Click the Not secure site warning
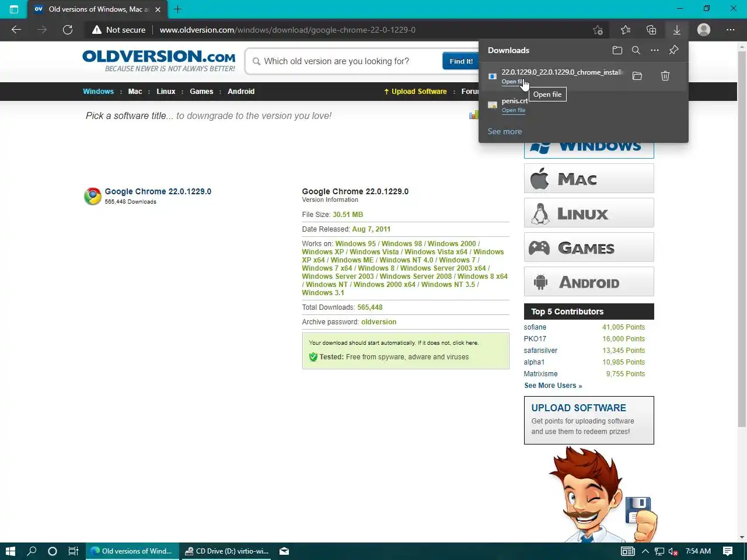This screenshot has height=560, width=747. 119,30
